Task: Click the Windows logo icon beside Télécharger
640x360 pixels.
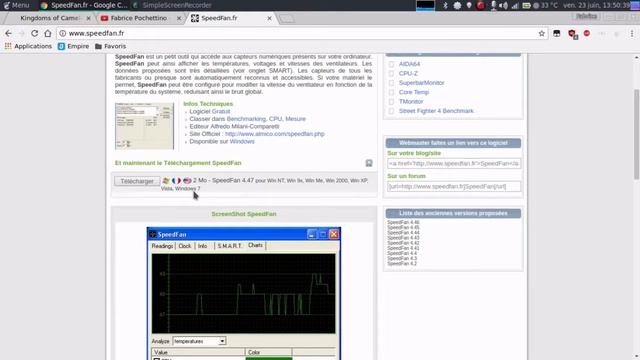Action: [x=166, y=180]
